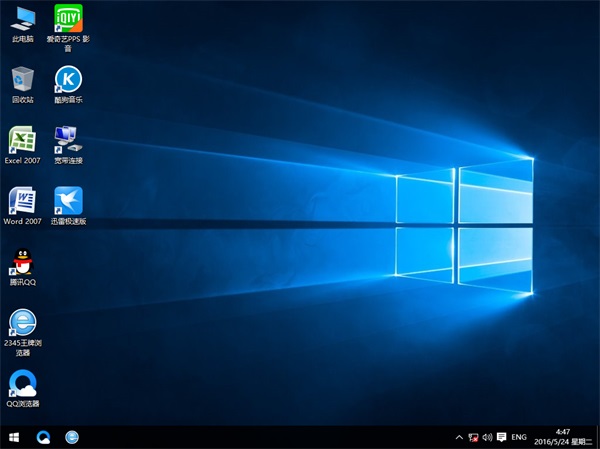Viewport: 600px width, 449px height.
Task: Expand the hidden system tray icons
Action: (x=459, y=437)
